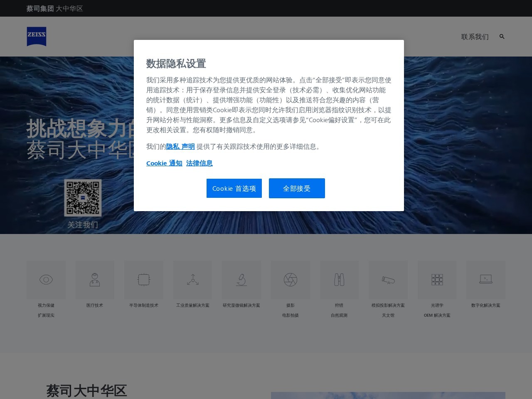
Task: Click the 关注我们 QR code
Action: [83, 198]
